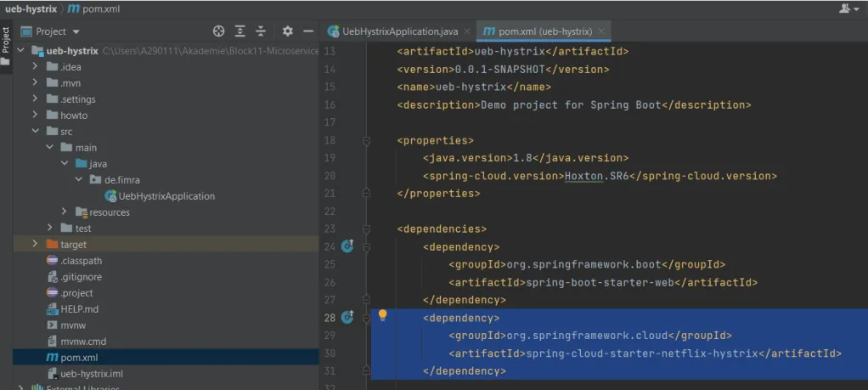Image resolution: width=868 pixels, height=390 pixels.
Task: Collapse the de.fimra package
Action: tap(78, 179)
